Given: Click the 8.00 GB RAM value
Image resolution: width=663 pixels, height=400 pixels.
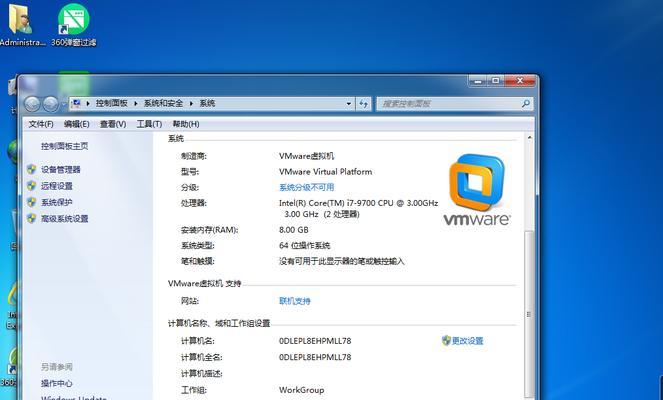Looking at the screenshot, I should tap(293, 230).
